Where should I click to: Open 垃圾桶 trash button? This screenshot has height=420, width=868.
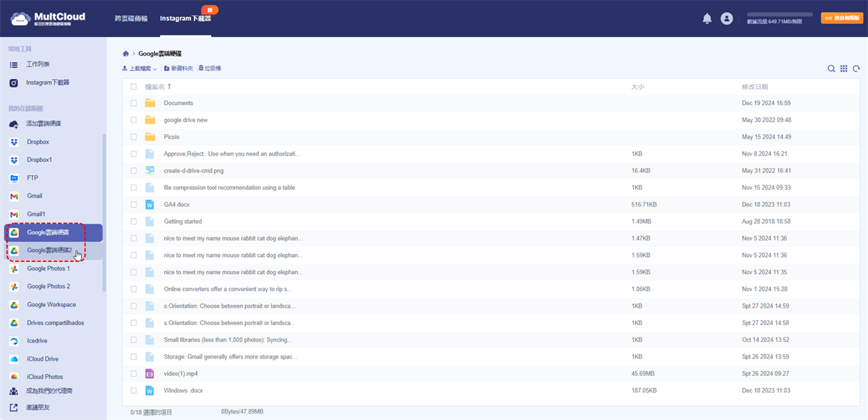click(x=210, y=68)
